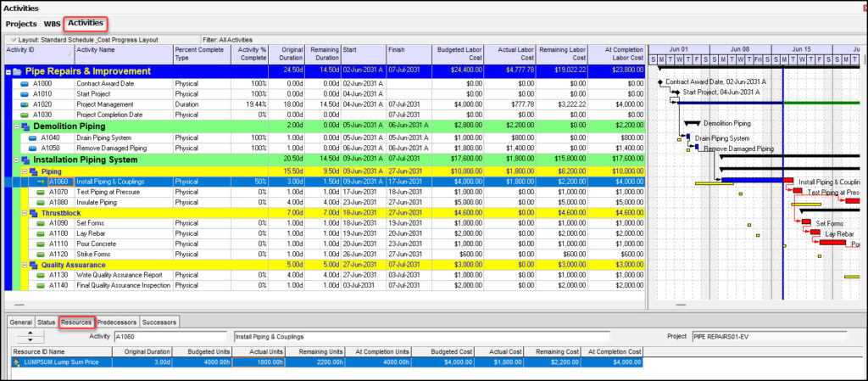
Task: Open the Predecessors details tab
Action: 117,322
